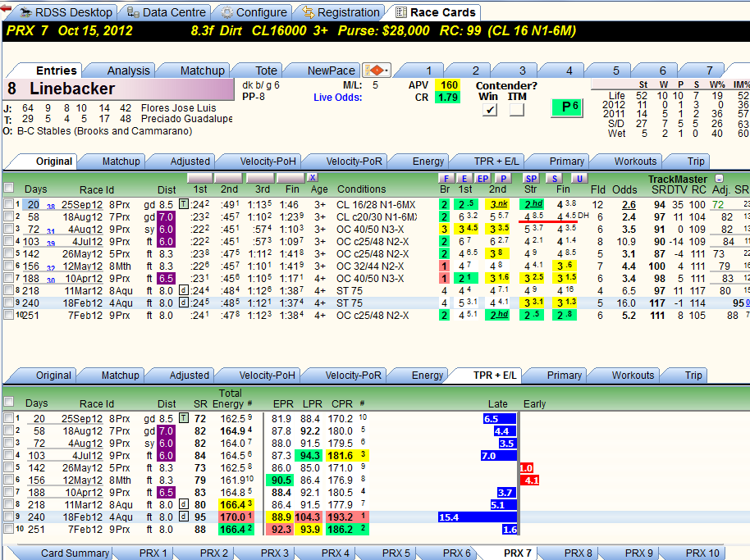Click the red 4.1 Early energy bar

[x=529, y=480]
